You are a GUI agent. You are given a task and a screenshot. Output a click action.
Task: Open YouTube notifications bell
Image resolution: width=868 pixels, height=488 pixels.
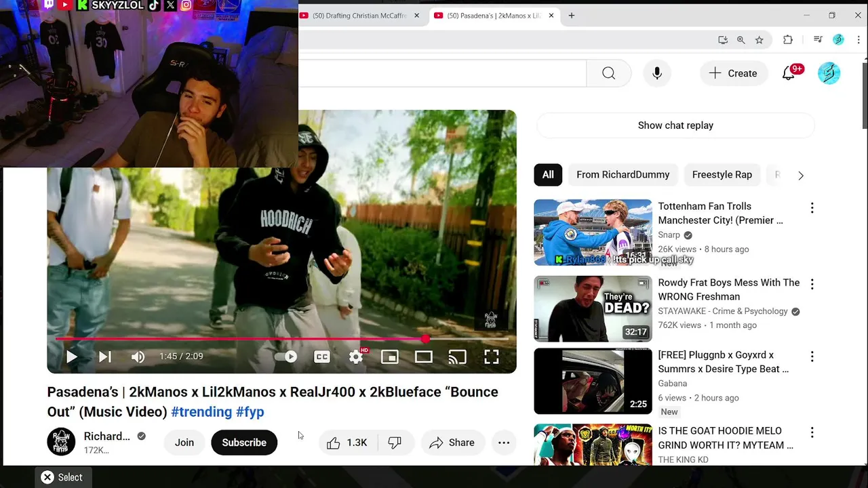(789, 73)
